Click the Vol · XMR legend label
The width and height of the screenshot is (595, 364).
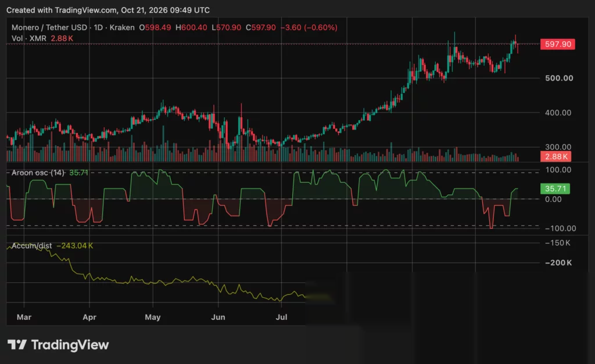(x=29, y=38)
